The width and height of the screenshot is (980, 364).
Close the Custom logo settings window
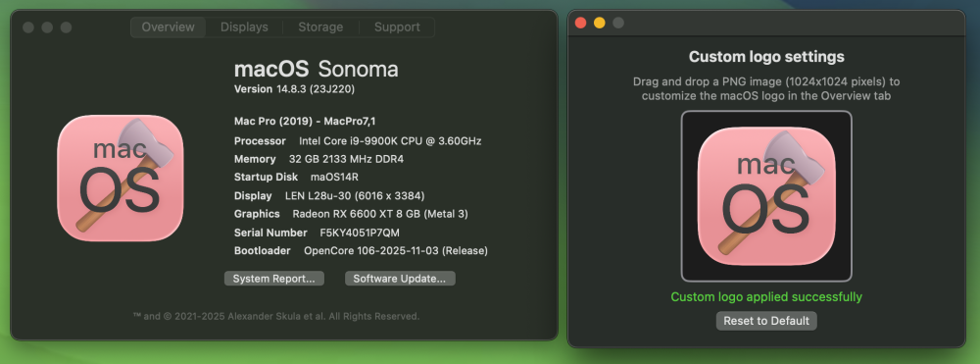pos(580,24)
